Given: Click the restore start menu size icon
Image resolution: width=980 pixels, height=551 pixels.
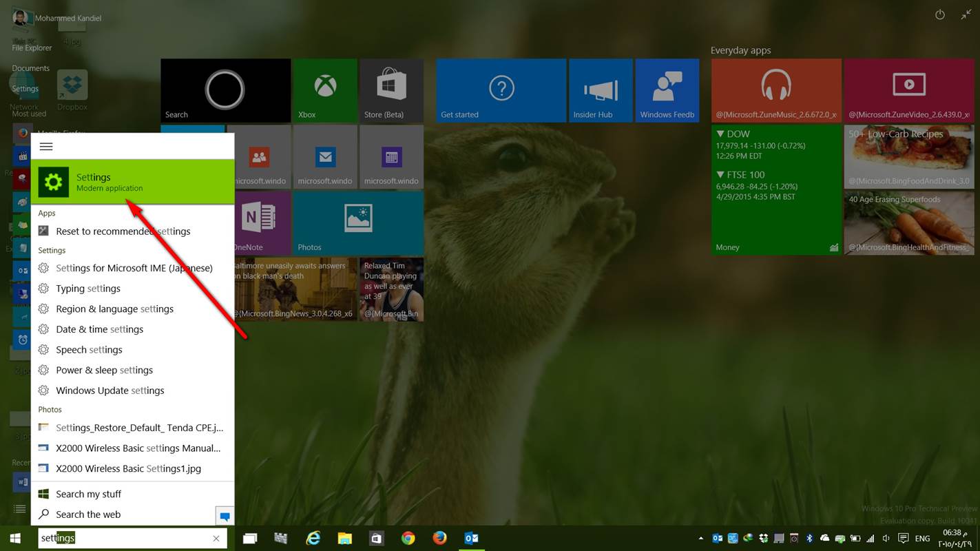Looking at the screenshot, I should (966, 14).
